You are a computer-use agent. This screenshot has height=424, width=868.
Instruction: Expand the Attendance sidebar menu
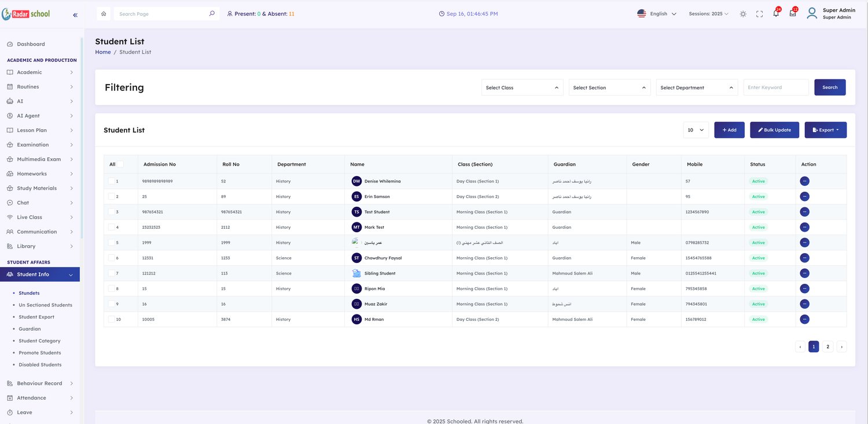pyautogui.click(x=40, y=398)
